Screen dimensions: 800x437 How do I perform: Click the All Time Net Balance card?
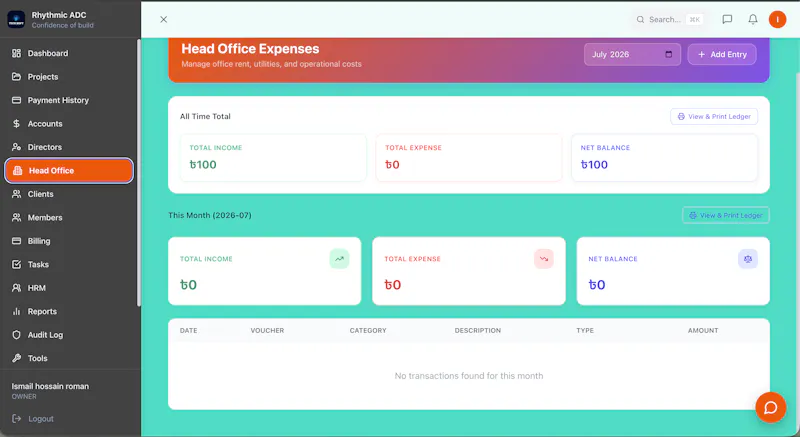(664, 158)
